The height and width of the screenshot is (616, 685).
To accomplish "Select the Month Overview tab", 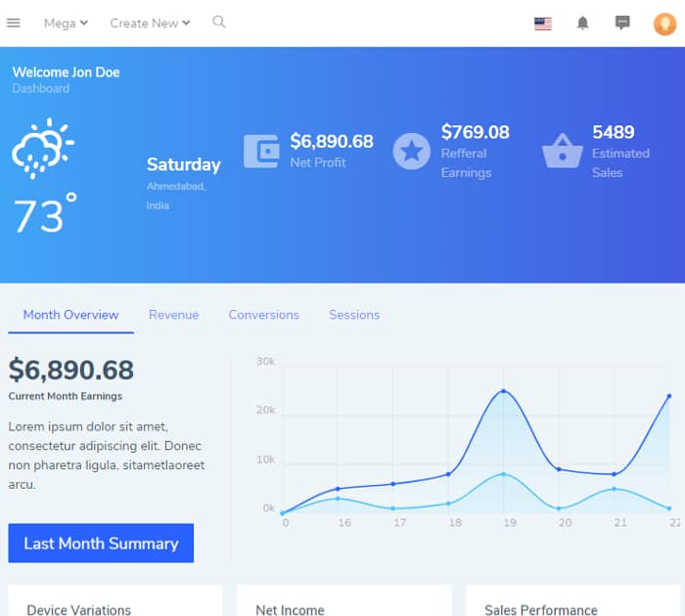I will pyautogui.click(x=70, y=315).
